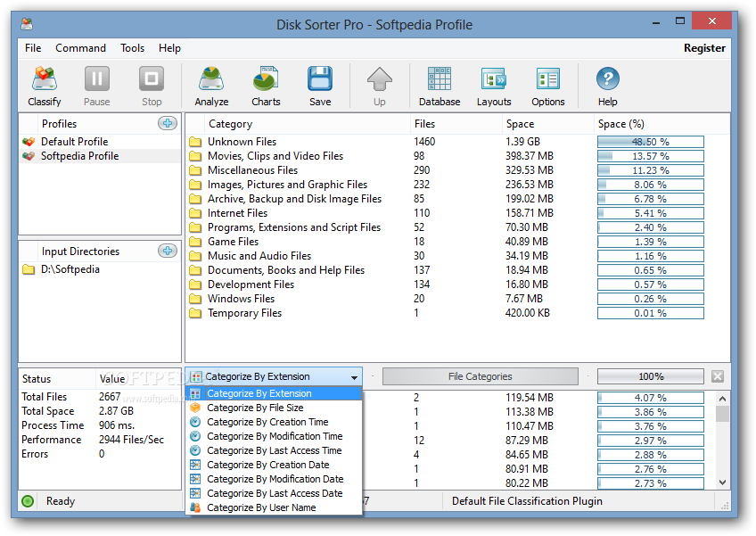The width and height of the screenshot is (756, 536).
Task: Click the File Categories button
Action: click(481, 376)
